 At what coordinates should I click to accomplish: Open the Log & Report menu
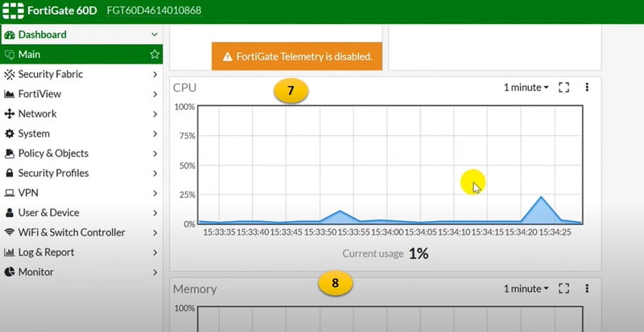[x=81, y=252]
